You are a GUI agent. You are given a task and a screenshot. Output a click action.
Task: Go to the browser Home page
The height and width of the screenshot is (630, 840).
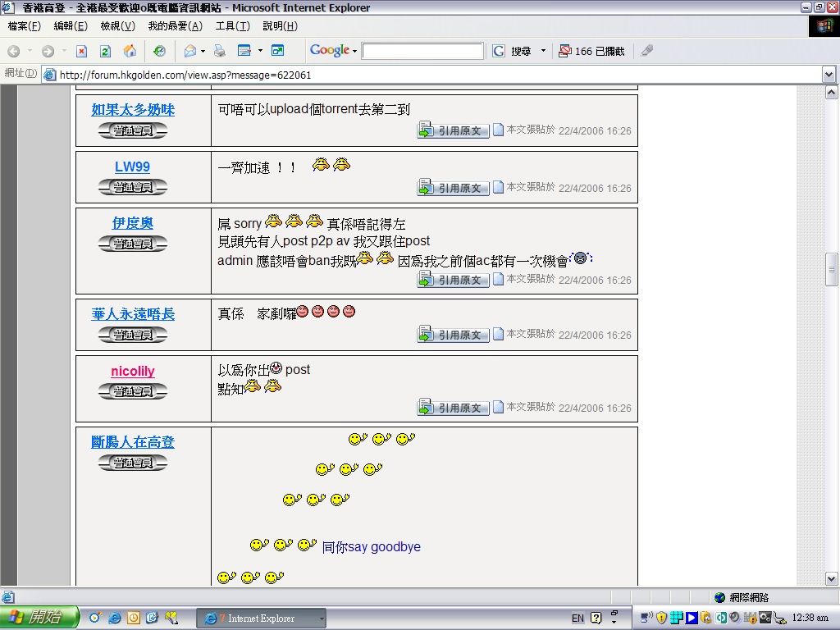(x=130, y=51)
